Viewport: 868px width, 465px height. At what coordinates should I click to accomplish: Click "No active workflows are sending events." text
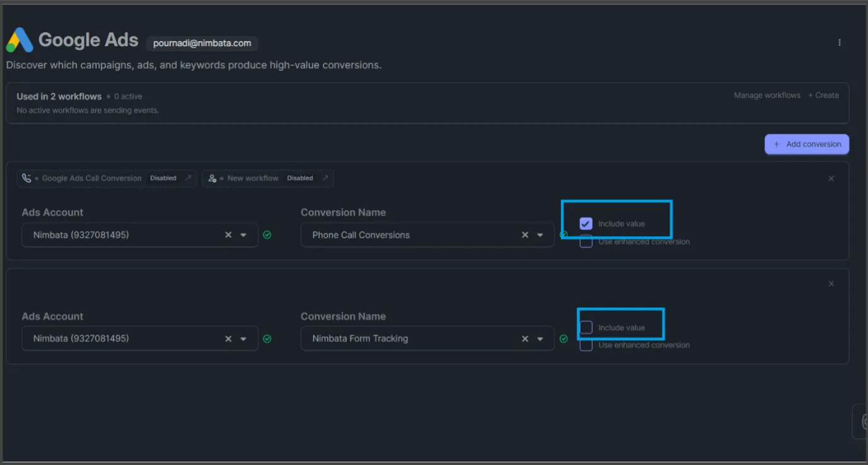(88, 110)
